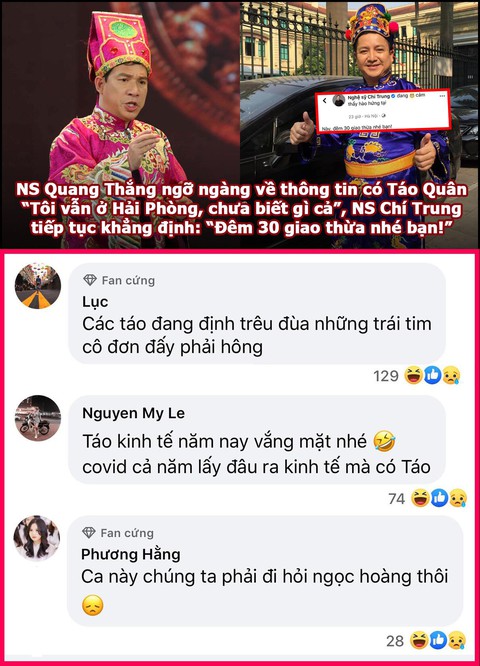Open Nguyen My Le's profile picture

click(37, 418)
